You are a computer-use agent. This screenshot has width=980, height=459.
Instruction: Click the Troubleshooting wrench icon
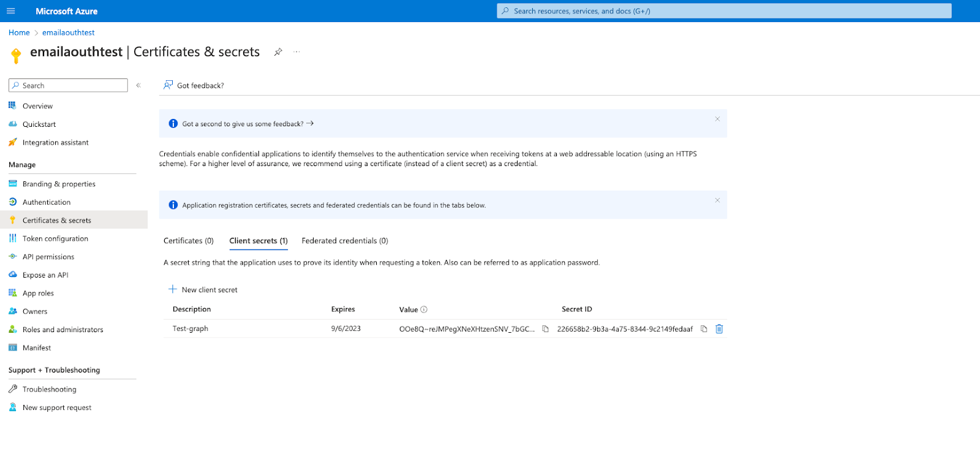[12, 389]
